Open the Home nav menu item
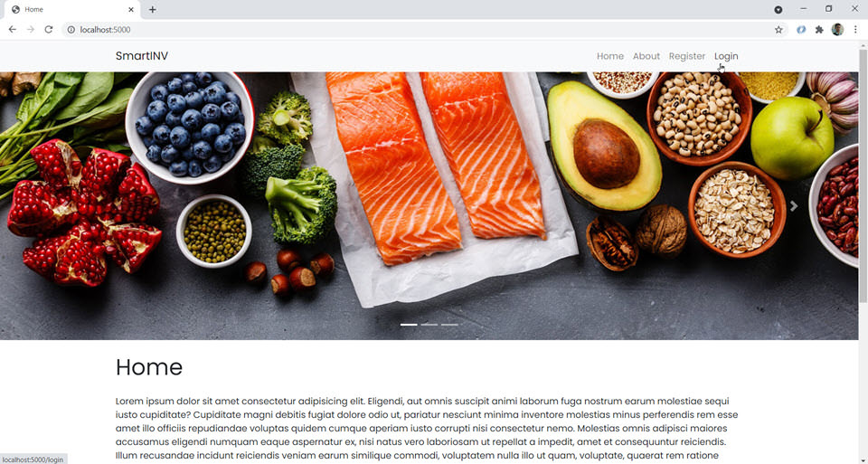Screen dimensions: 868x464 [610, 56]
